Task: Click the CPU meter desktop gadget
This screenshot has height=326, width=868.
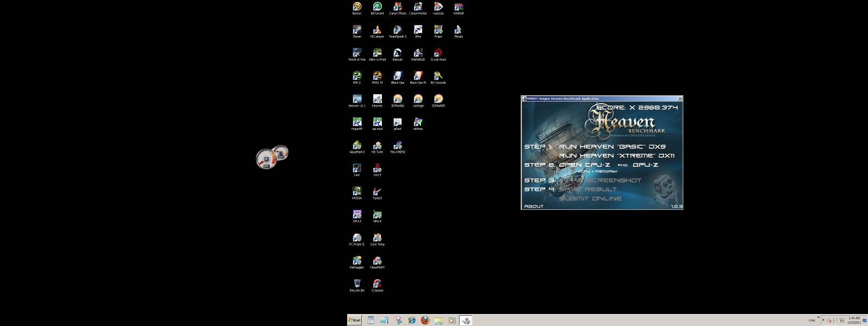Action: [272, 157]
